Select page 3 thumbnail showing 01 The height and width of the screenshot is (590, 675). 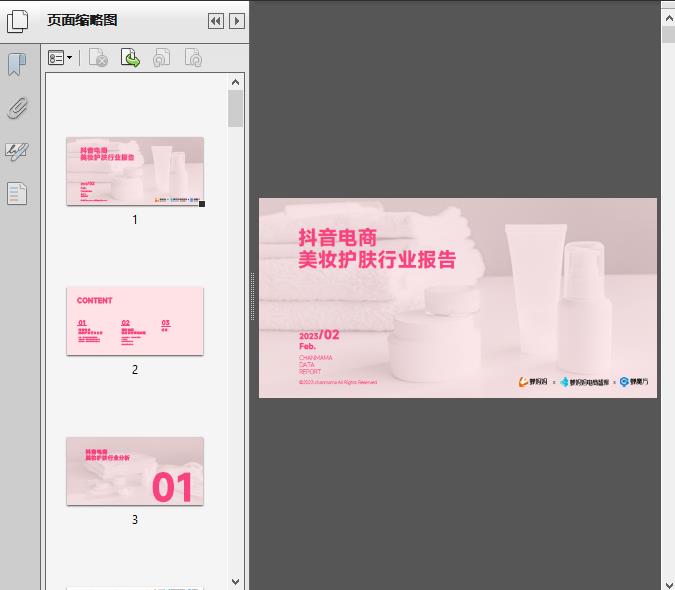[x=135, y=471]
